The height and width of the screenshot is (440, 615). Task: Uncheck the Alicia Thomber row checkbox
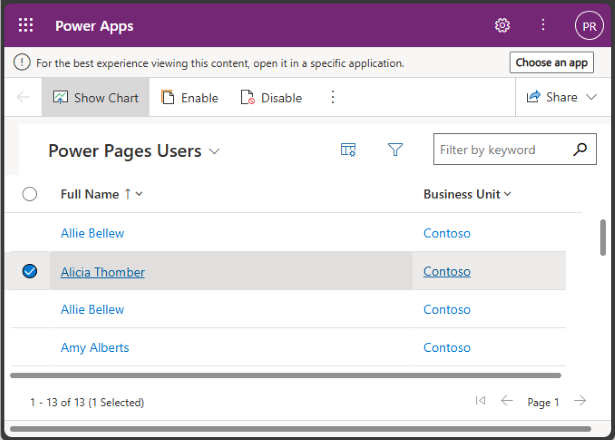tap(30, 271)
